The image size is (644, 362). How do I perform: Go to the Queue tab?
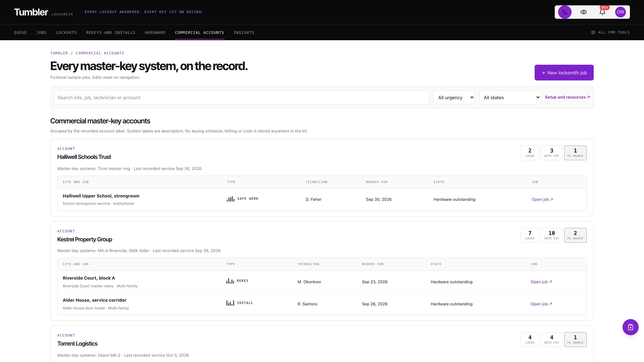pos(20,33)
